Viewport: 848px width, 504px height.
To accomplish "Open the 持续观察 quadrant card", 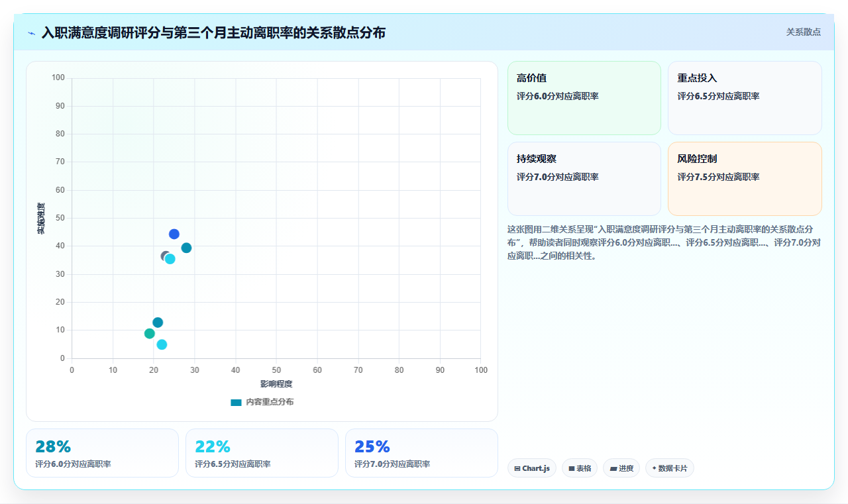I will (584, 179).
